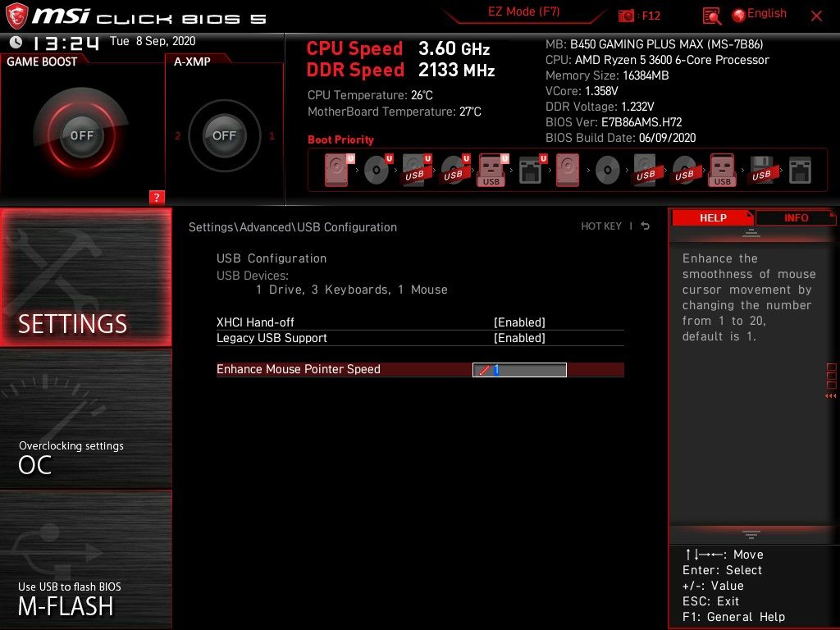Viewport: 840px width, 630px height.
Task: Select the legacy hard disk boot icon without U badge
Action: coord(568,171)
